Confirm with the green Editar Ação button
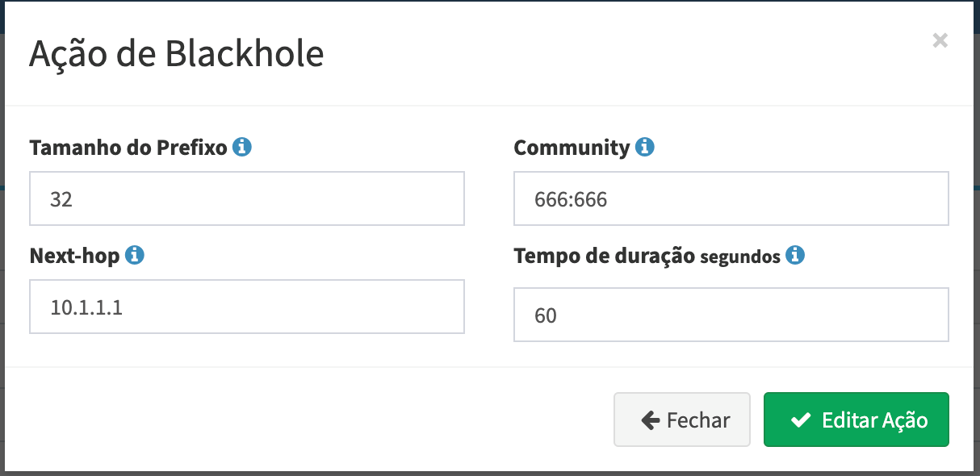The height and width of the screenshot is (476, 980). point(856,420)
